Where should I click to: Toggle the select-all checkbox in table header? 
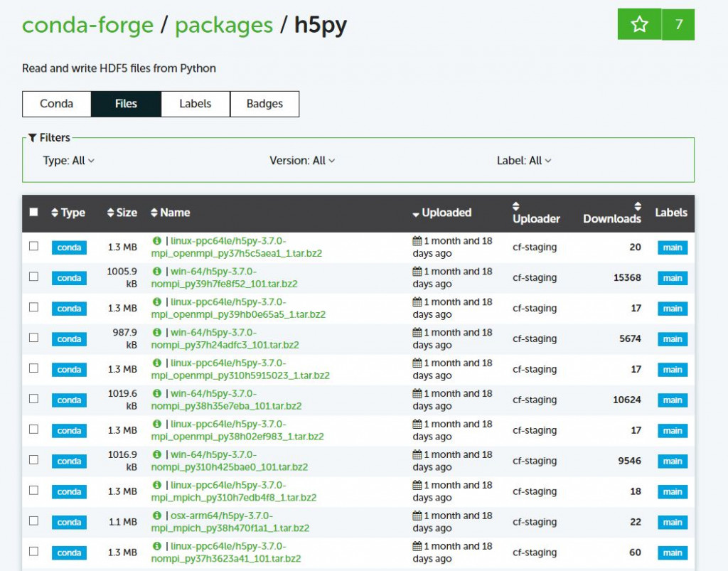33,212
